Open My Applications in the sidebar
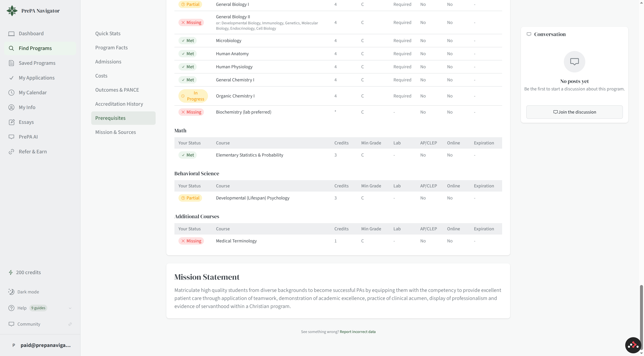644x356 pixels. tap(40, 78)
